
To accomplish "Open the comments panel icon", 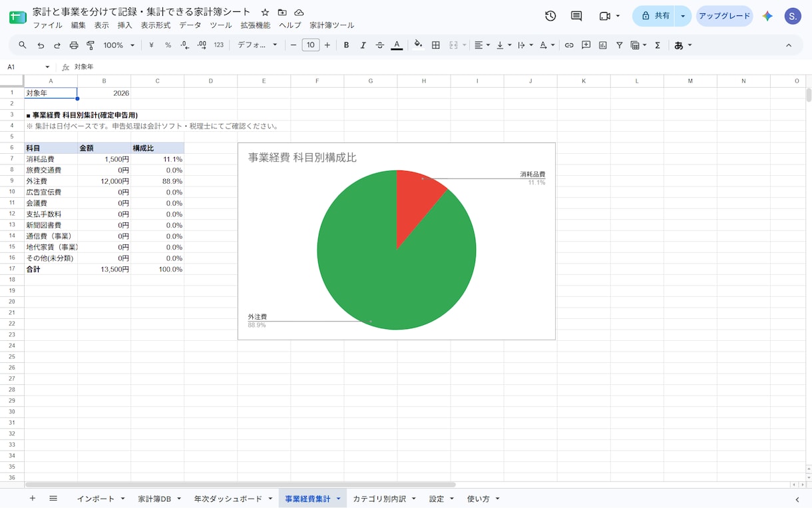I will 576,16.
